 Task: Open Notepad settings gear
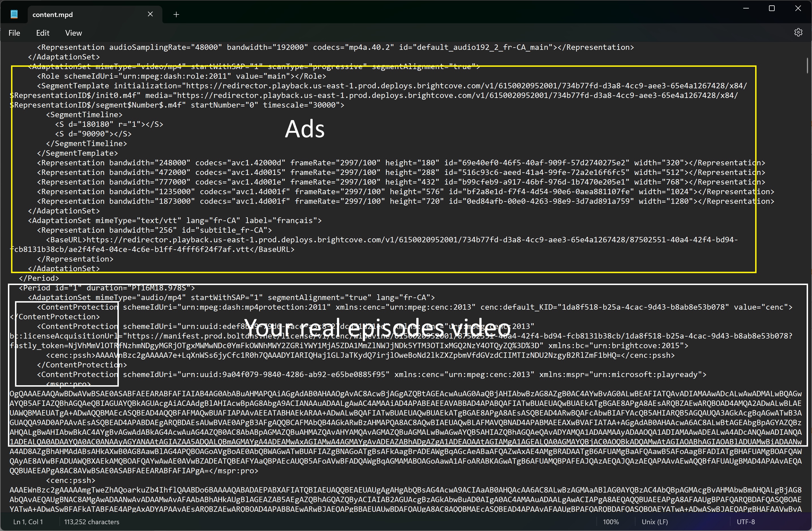pyautogui.click(x=798, y=33)
